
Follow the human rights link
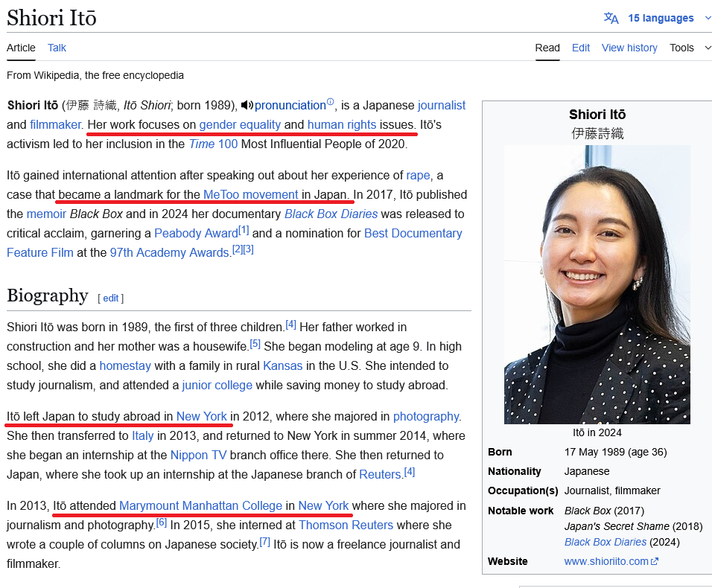tap(341, 125)
